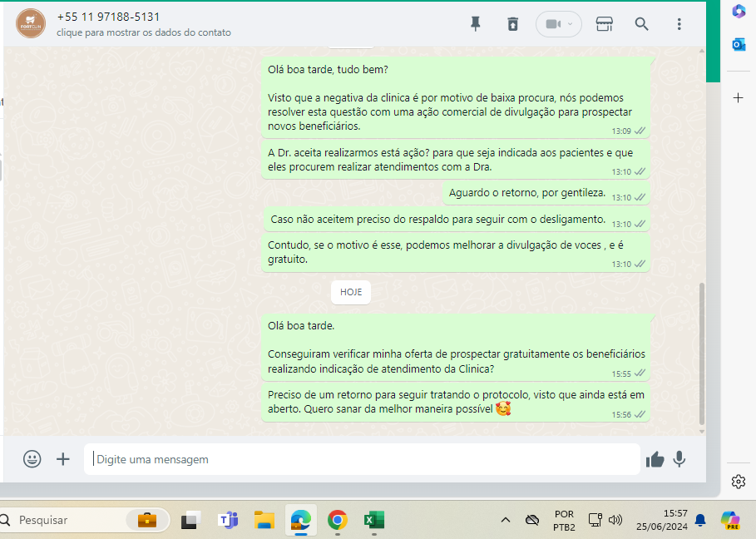Expand hidden system tray icons

tap(506, 520)
